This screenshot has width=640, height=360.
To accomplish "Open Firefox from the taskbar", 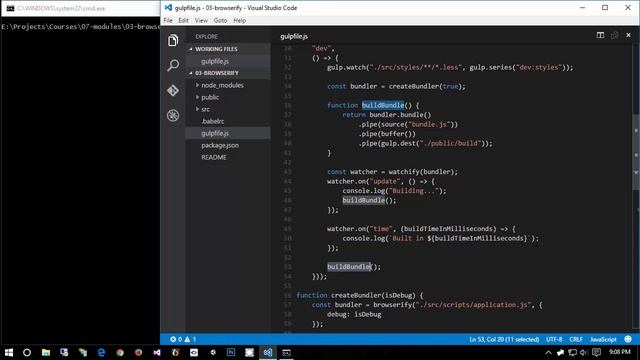I will tap(138, 352).
